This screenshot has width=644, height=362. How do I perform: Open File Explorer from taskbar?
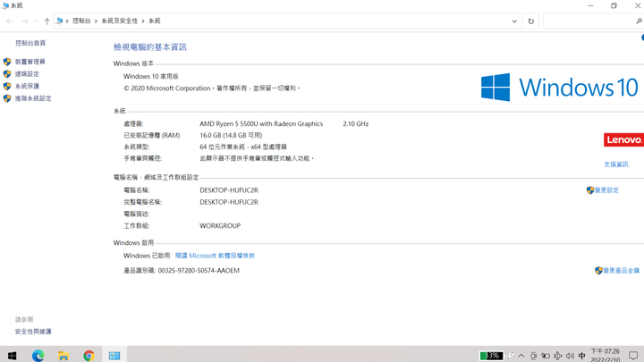[64, 356]
